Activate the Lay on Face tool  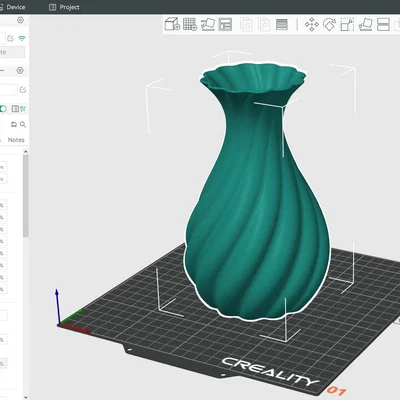point(365,25)
